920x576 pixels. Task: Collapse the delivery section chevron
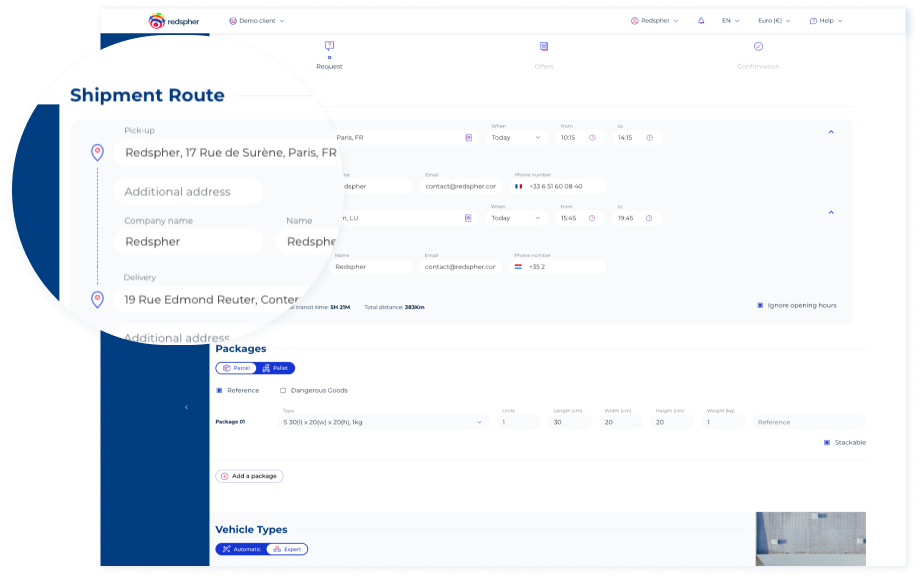click(831, 212)
